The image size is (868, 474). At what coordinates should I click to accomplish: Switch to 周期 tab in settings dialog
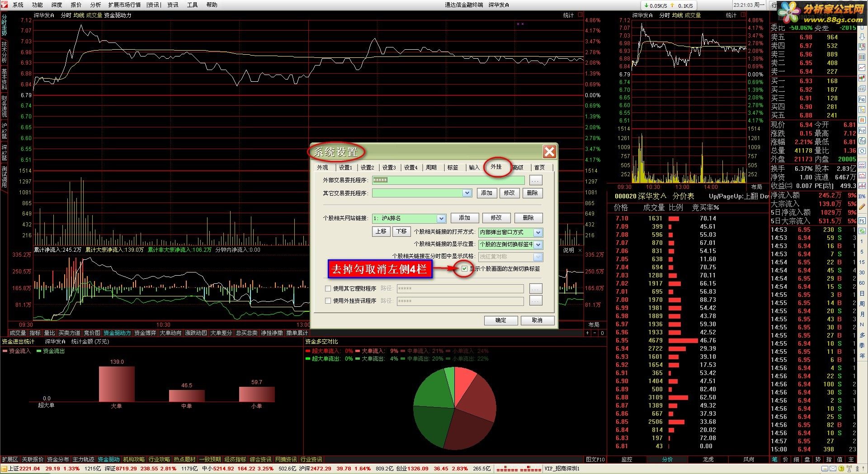click(431, 167)
